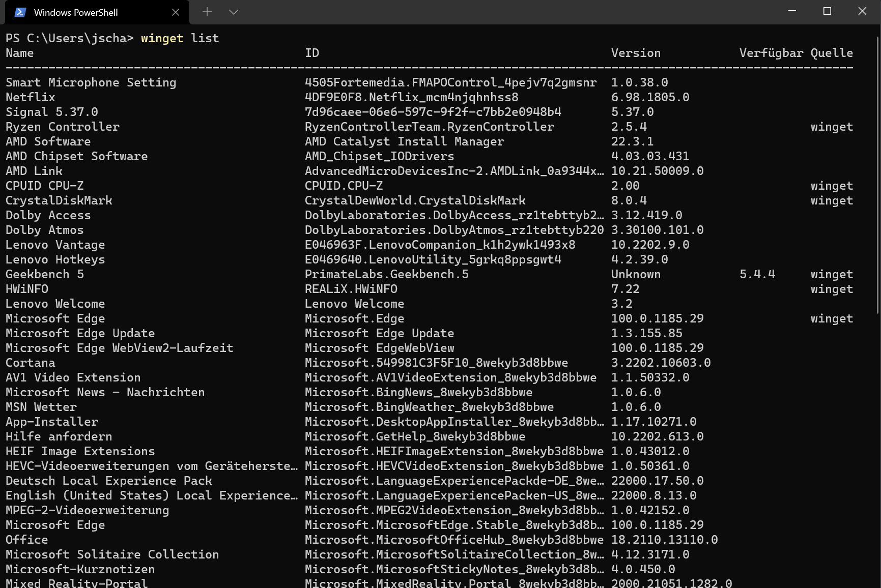Click 'AV1 Video Extension' name entry
881x588 pixels.
pyautogui.click(x=73, y=377)
